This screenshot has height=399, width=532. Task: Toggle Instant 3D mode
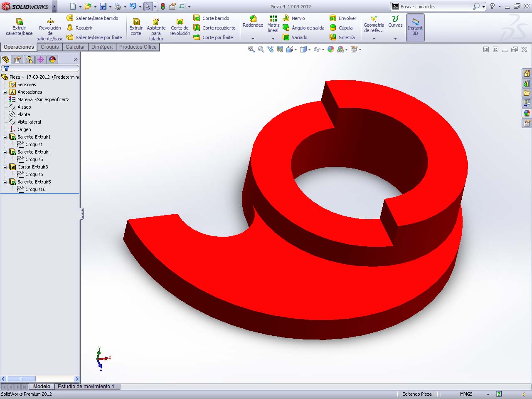[x=415, y=27]
